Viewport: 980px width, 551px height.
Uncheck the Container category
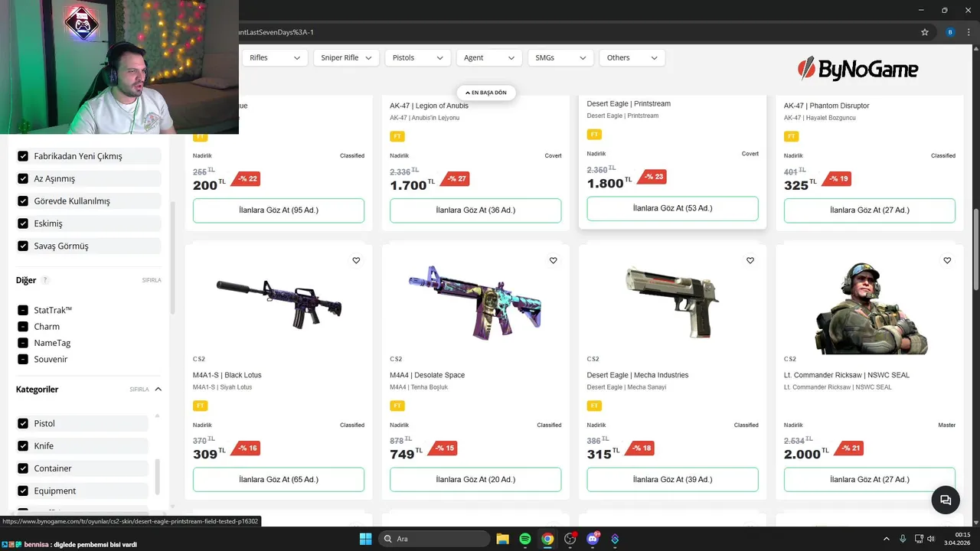23,468
